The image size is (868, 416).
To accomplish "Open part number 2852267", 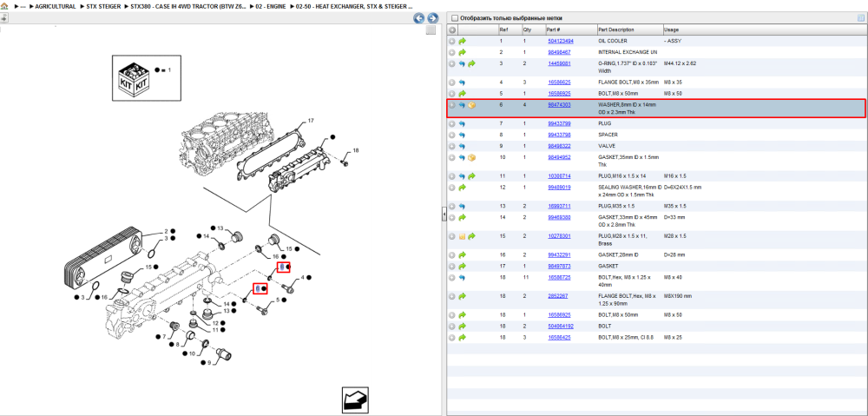I will point(558,296).
